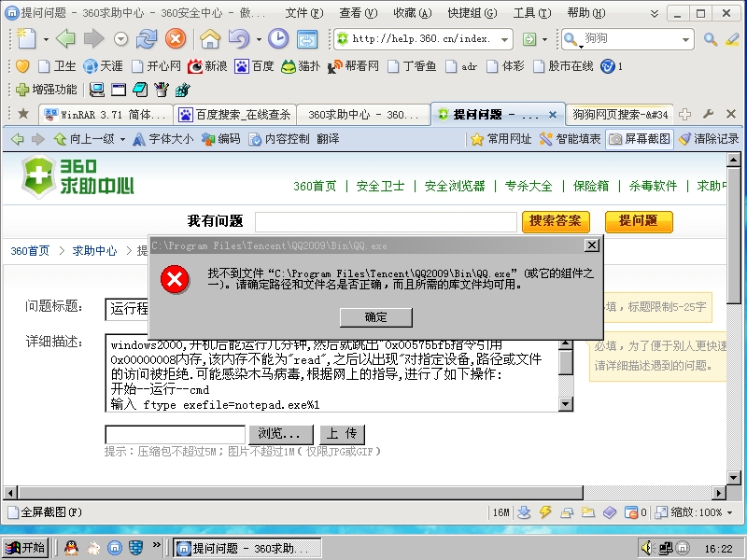The height and width of the screenshot is (560, 747).
Task: Click the lightning bolt icon in status bar
Action: [x=545, y=512]
